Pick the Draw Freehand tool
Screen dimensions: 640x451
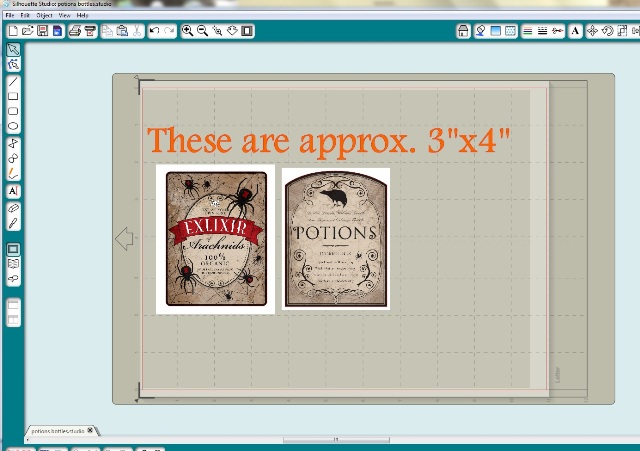click(x=13, y=173)
